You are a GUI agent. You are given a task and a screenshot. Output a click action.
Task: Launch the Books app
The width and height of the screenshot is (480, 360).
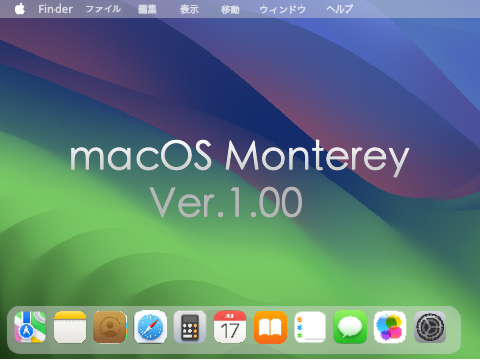[270, 327]
